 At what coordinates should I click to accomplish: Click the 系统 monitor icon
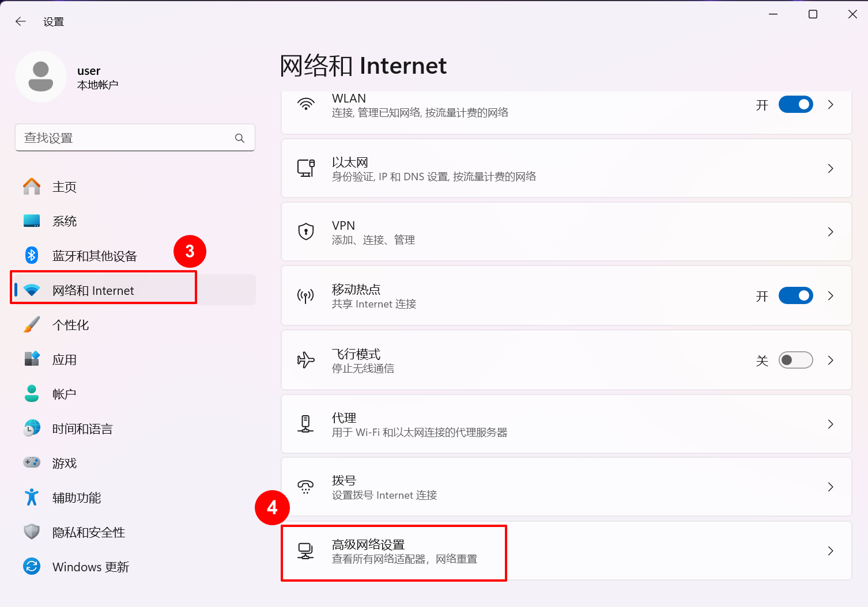click(32, 221)
